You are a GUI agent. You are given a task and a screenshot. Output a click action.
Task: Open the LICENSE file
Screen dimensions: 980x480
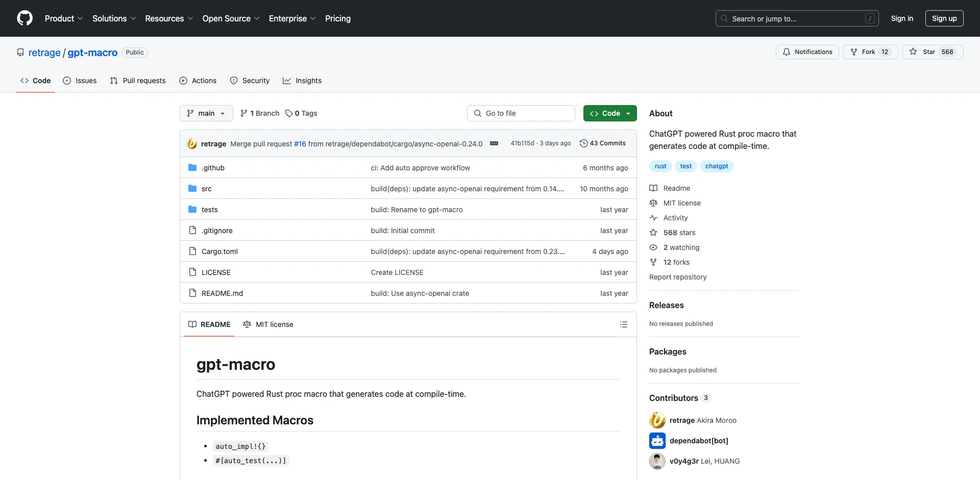point(216,272)
